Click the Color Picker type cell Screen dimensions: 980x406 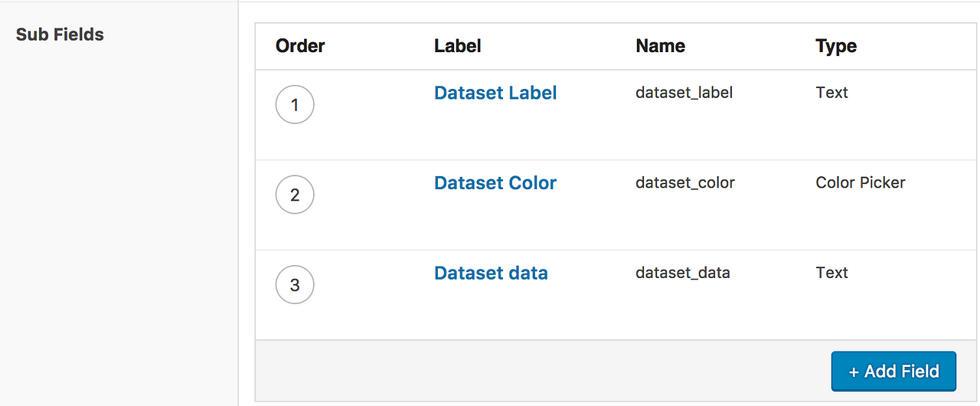pyautogui.click(x=861, y=183)
